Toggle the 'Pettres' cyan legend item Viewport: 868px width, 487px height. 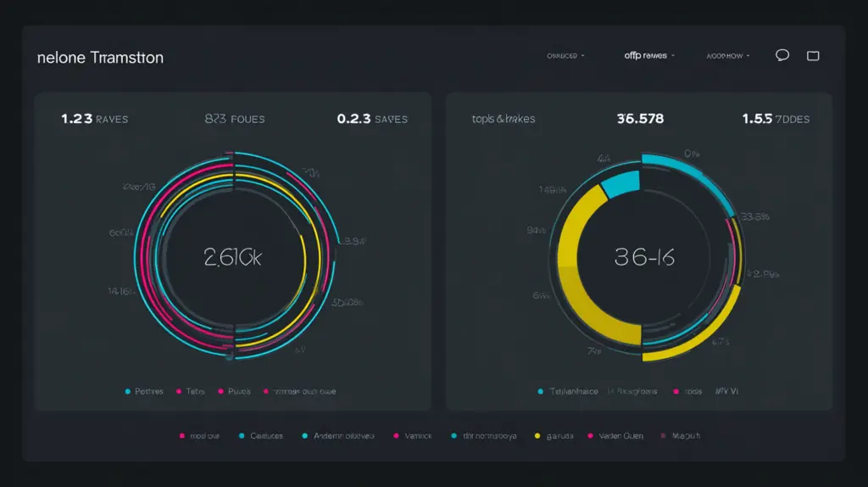tap(146, 391)
